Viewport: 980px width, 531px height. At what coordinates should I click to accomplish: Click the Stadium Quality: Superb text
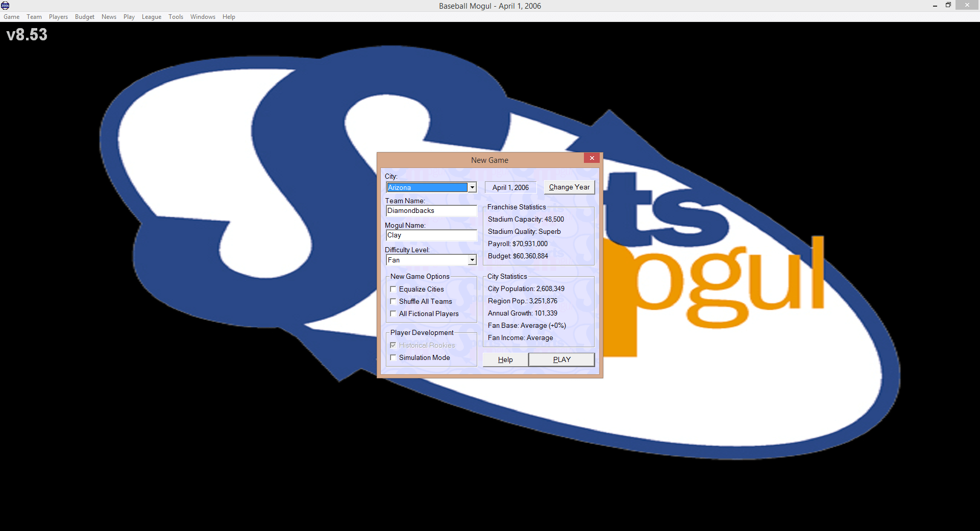tap(524, 231)
